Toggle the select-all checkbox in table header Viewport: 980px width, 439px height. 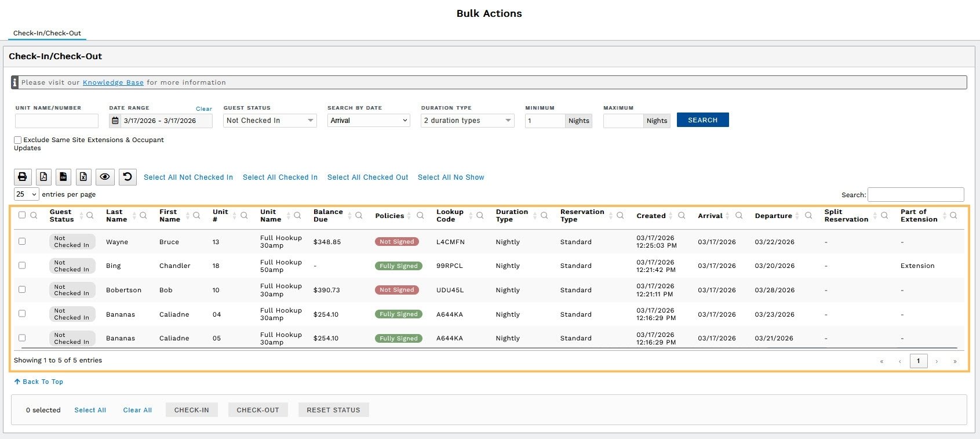pos(22,215)
